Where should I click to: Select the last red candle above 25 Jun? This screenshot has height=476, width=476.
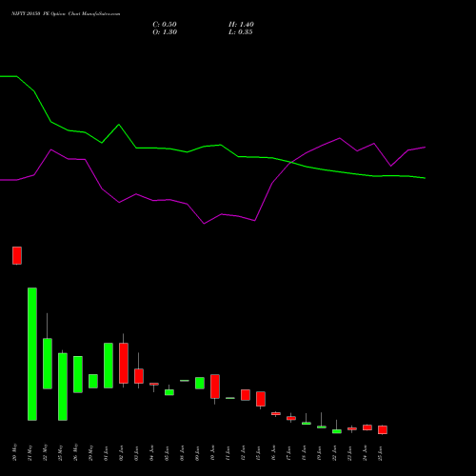[x=383, y=429]
